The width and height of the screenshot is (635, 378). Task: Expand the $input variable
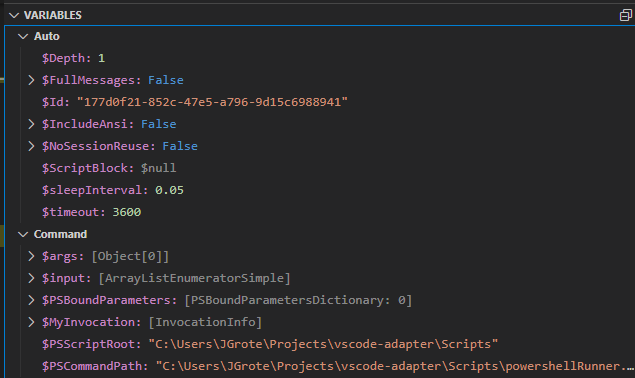click(x=31, y=278)
